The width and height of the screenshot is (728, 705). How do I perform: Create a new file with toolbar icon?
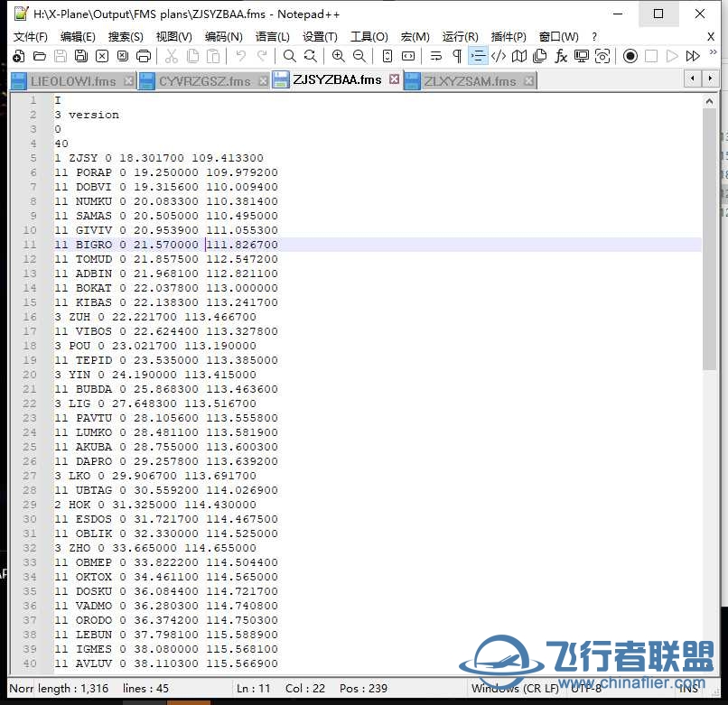(x=19, y=56)
